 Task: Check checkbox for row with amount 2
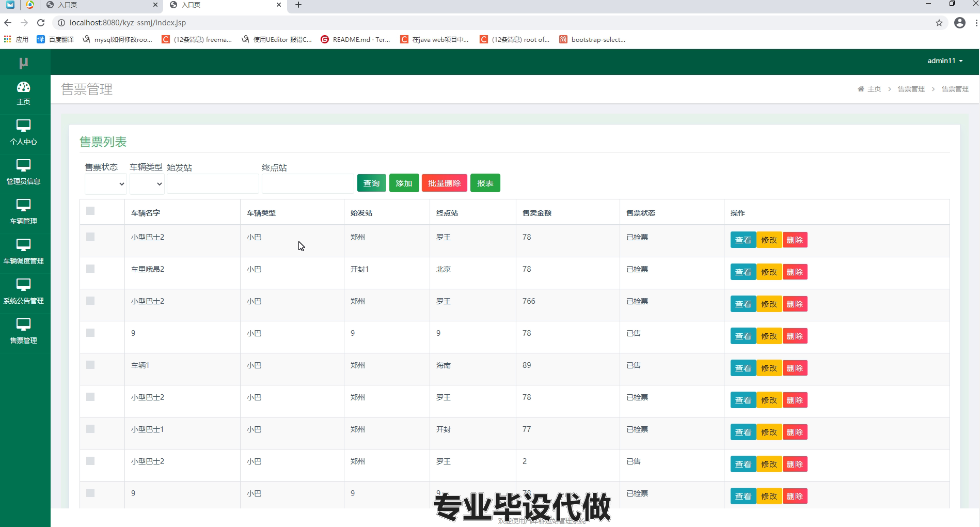[90, 461]
